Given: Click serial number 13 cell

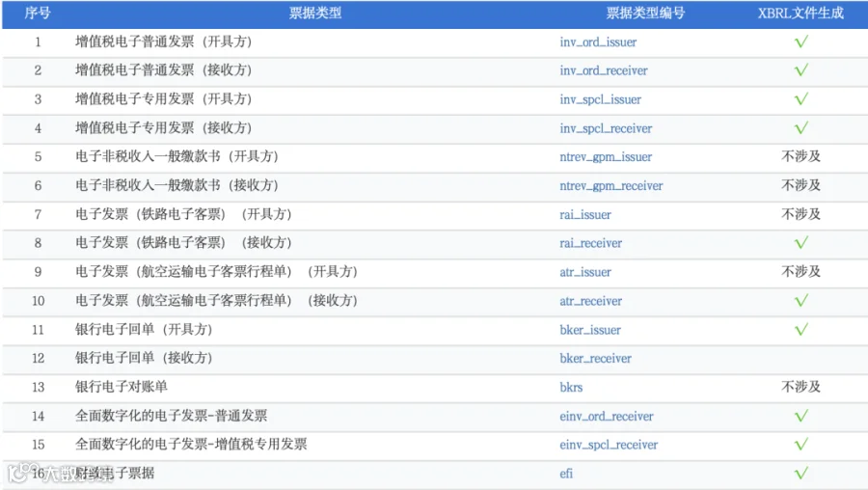Looking at the screenshot, I should (38, 388).
